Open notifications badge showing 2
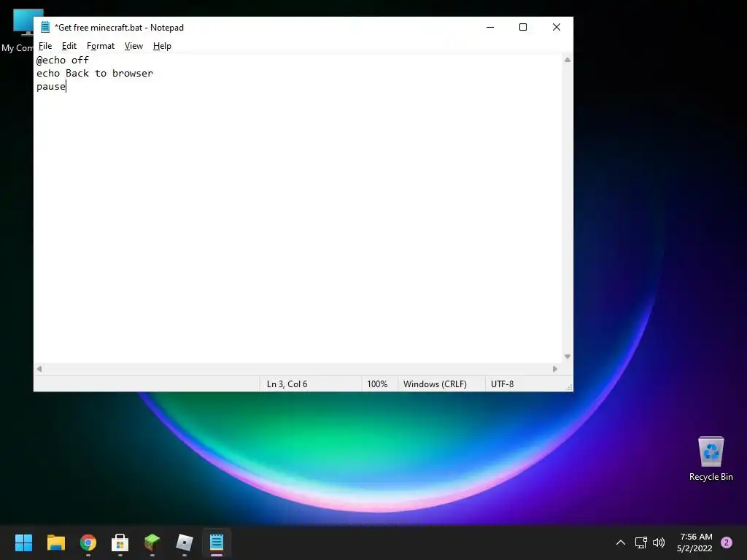Viewport: 747px width, 560px height. [727, 542]
